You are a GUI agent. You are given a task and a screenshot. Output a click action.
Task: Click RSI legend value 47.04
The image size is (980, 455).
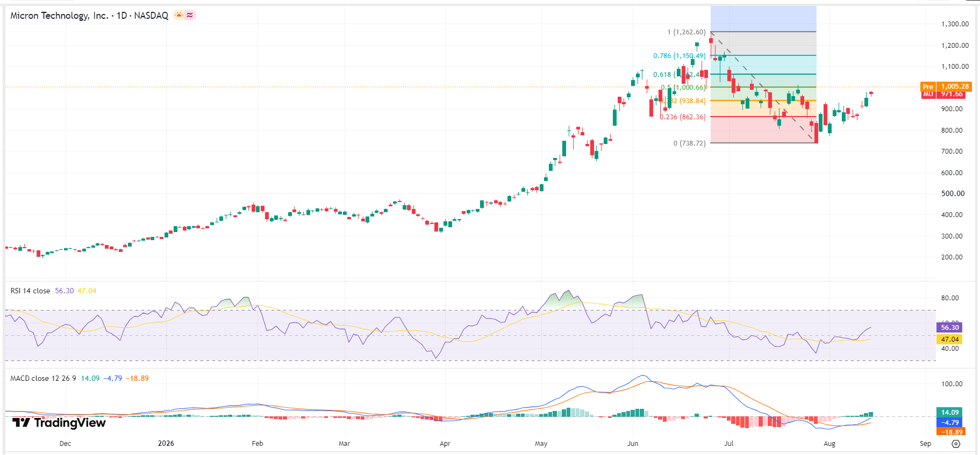click(87, 291)
